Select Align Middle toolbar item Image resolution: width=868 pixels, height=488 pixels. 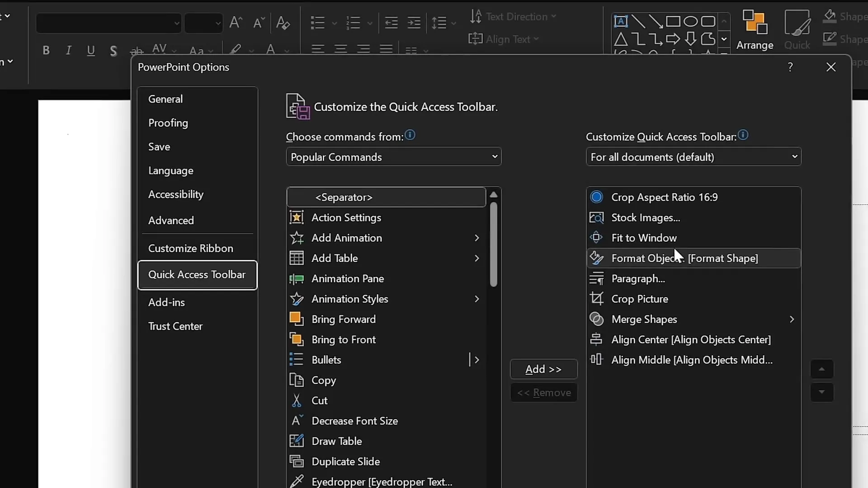[693, 360]
